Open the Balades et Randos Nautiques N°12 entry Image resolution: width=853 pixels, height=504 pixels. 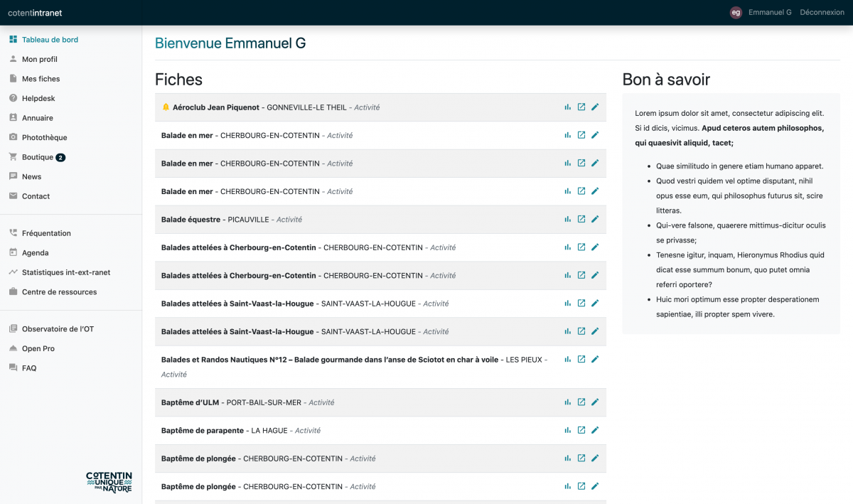pyautogui.click(x=330, y=360)
